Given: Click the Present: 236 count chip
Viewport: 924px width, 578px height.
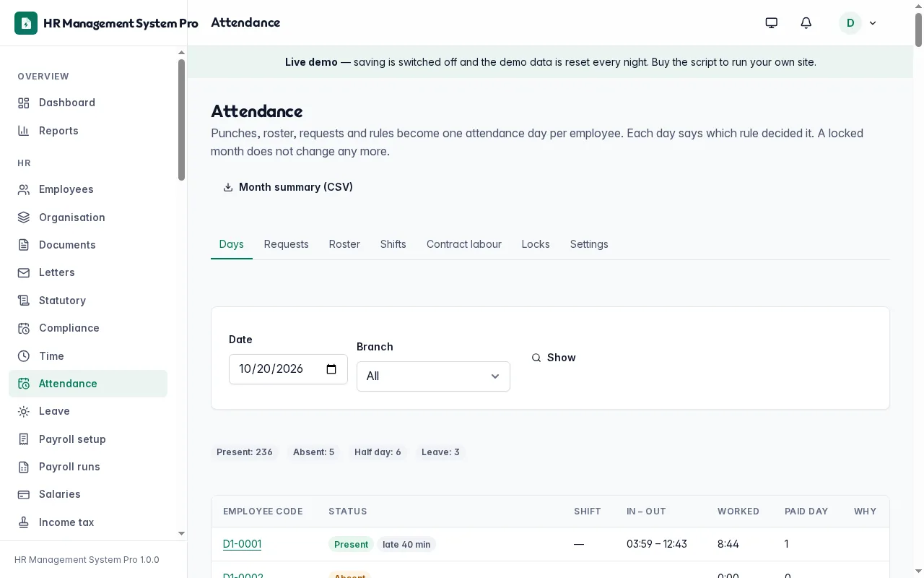Looking at the screenshot, I should point(245,452).
